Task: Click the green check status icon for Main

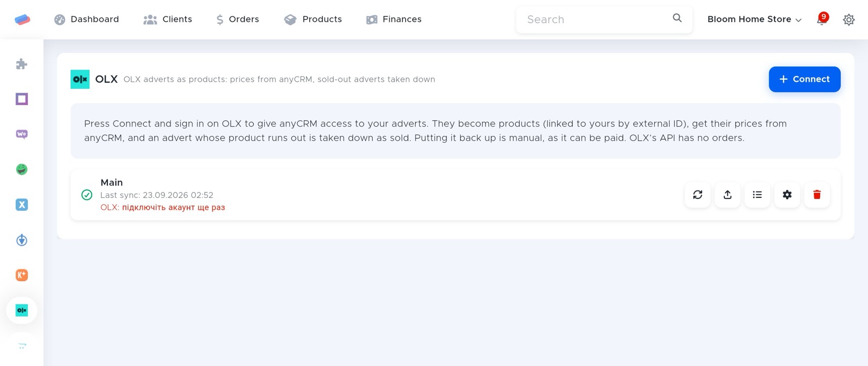Action: tap(87, 195)
